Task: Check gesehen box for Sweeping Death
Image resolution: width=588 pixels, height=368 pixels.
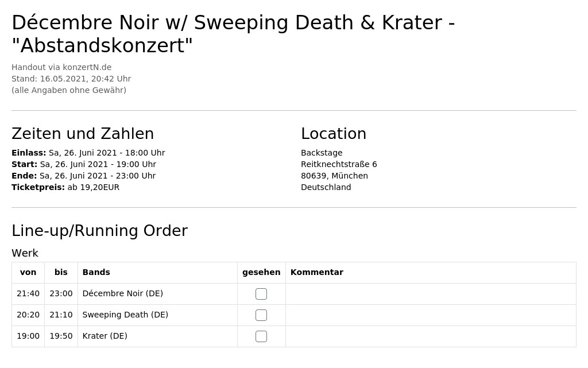Action: [261, 315]
